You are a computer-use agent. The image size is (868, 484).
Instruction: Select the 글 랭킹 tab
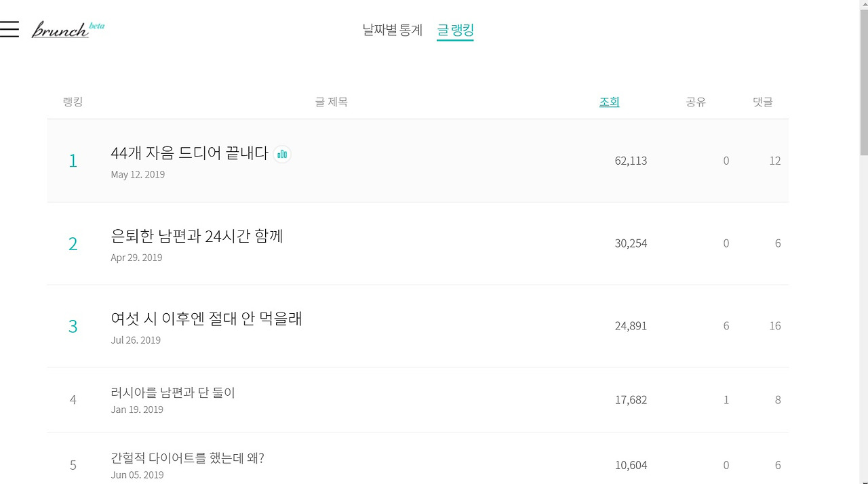tap(455, 31)
